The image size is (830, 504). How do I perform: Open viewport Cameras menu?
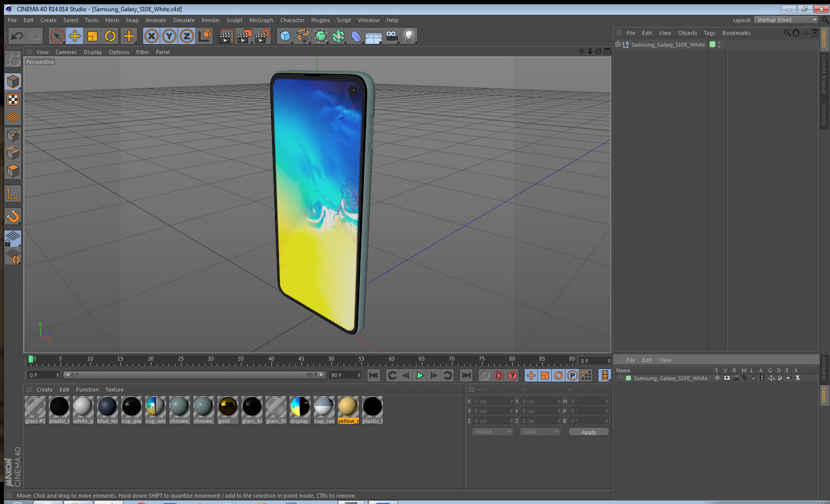[x=66, y=52]
